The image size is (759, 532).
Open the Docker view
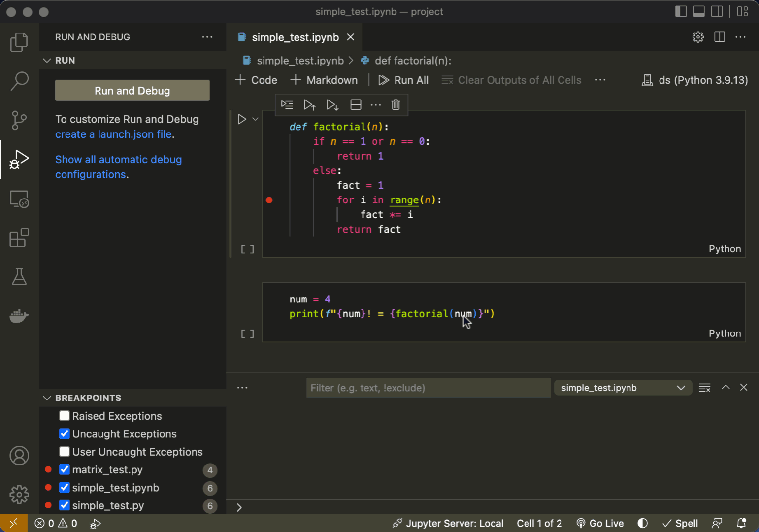click(x=19, y=316)
